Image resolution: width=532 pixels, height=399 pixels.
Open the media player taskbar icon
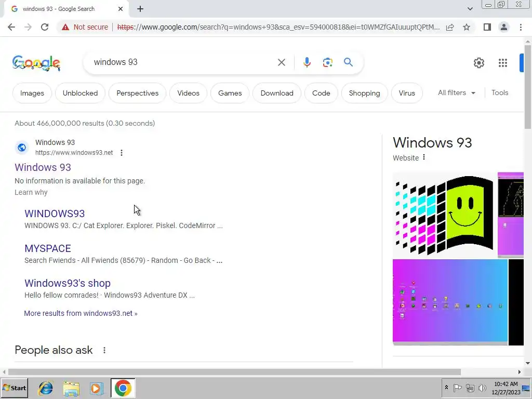(x=97, y=388)
